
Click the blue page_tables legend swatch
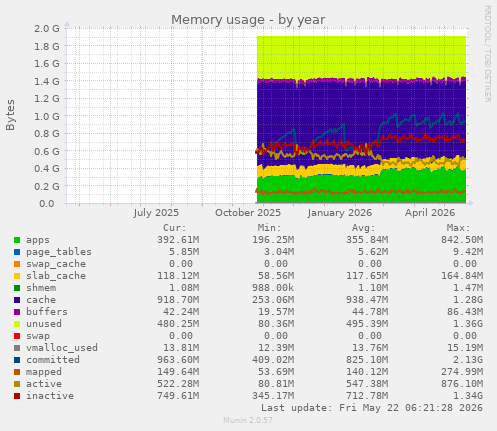pos(17,252)
